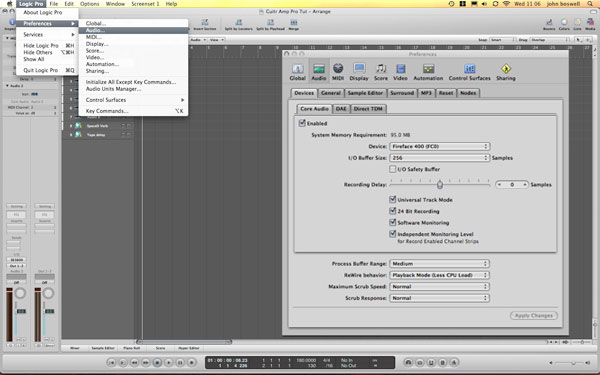600x375 pixels.
Task: Toggle Software Monitoring checkbox
Action: point(392,222)
